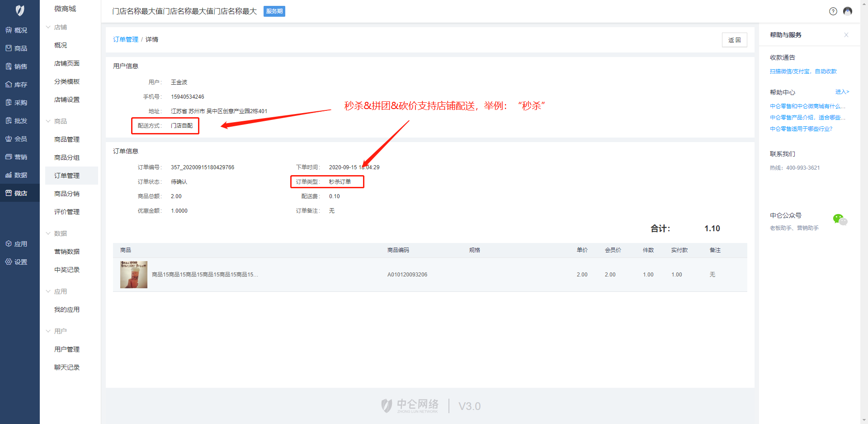
Task: Select 数据 in the left navigation bar
Action: coord(16,175)
